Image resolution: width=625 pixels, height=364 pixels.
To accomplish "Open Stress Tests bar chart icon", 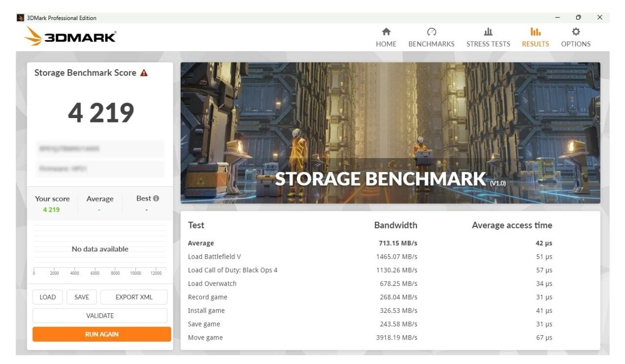I will [x=488, y=32].
